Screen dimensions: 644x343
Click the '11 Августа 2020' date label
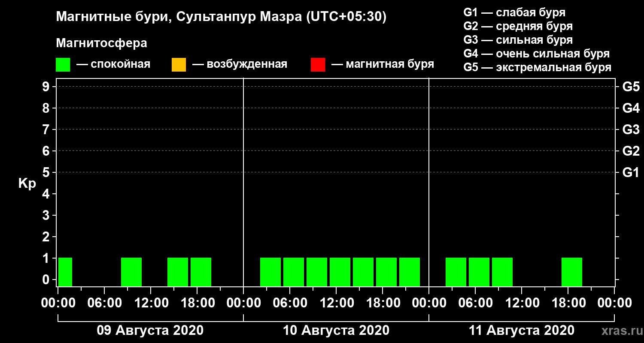521,331
